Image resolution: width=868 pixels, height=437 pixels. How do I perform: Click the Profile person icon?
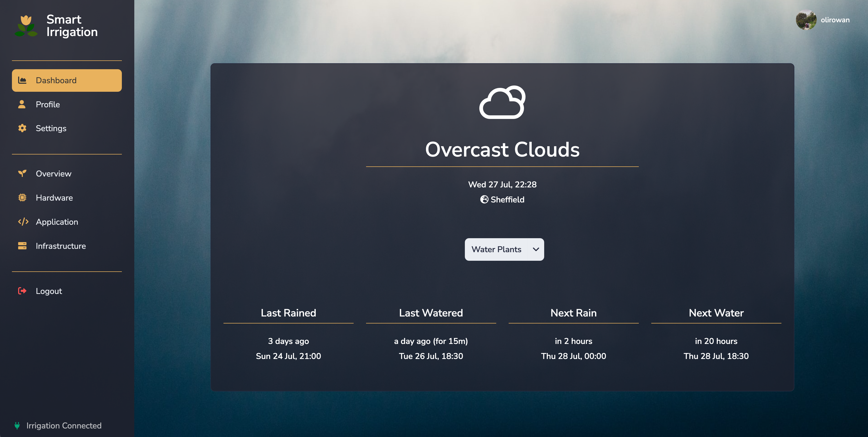click(x=22, y=104)
